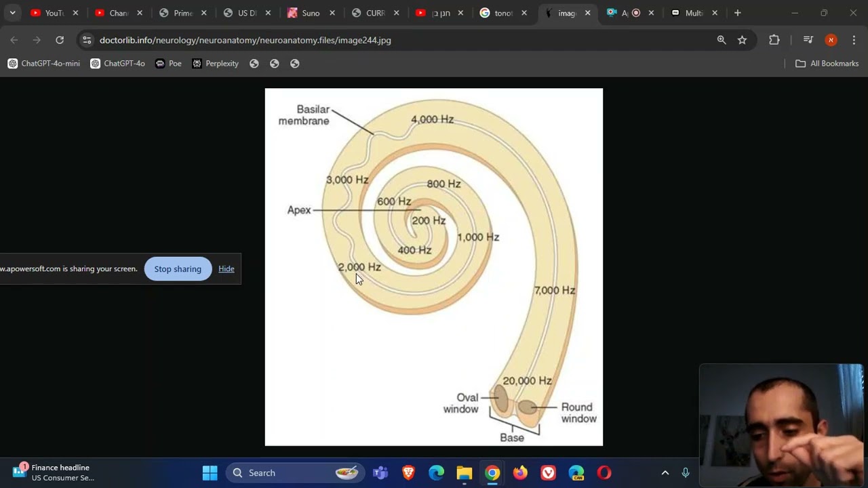Open the tab search dropdown arrow
The height and width of the screenshot is (488, 868).
click(x=12, y=13)
